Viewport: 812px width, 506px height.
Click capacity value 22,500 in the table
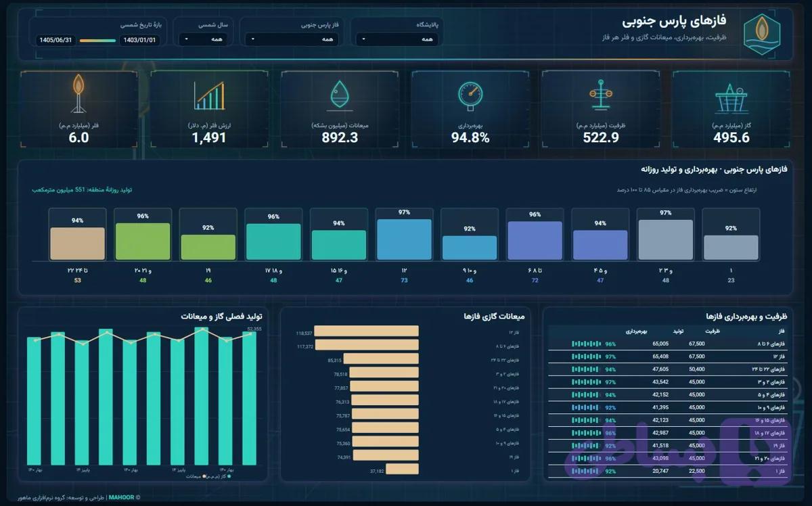pos(696,471)
